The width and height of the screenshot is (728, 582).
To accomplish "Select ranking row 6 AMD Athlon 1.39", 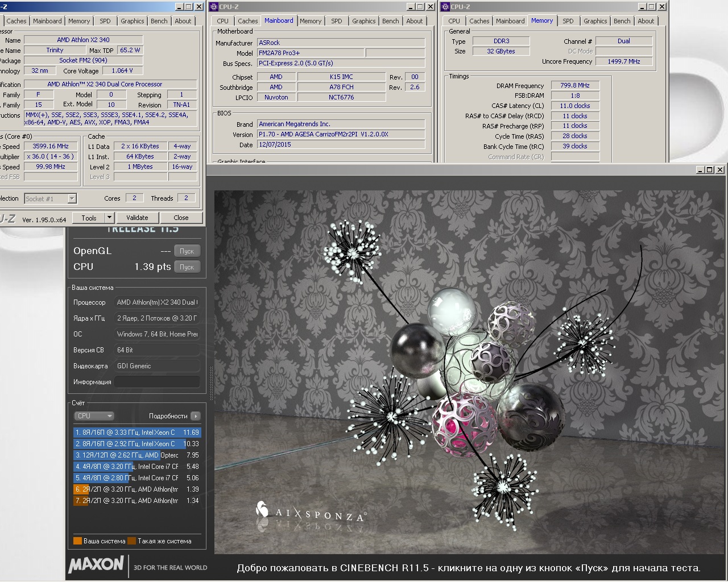I will (136, 489).
